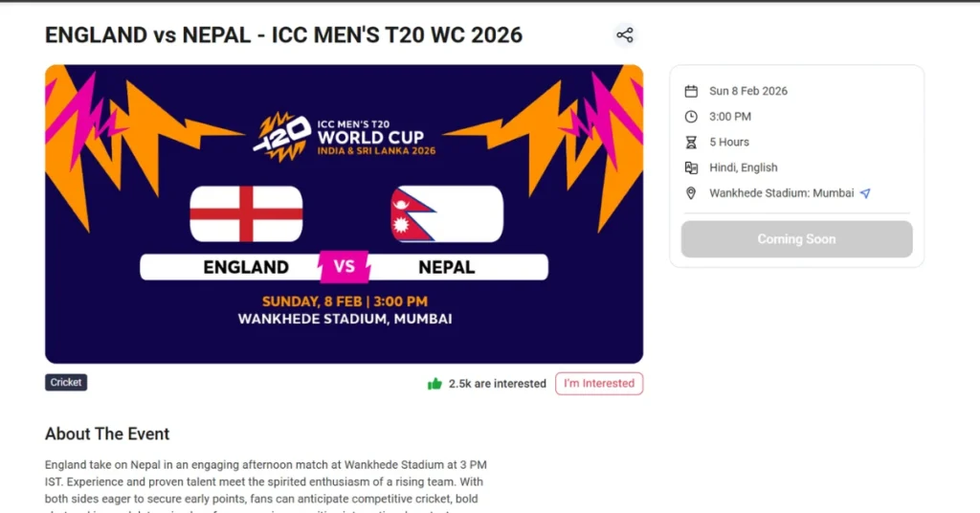980x513 pixels.
Task: Click the Sun 8 Feb 2026 date text
Action: coord(748,91)
